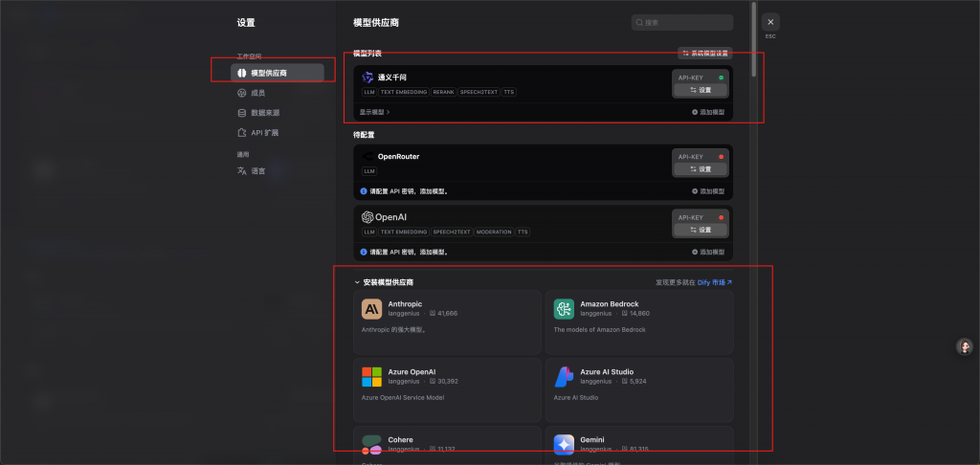Open the Dify 市场 link

pyautogui.click(x=714, y=282)
